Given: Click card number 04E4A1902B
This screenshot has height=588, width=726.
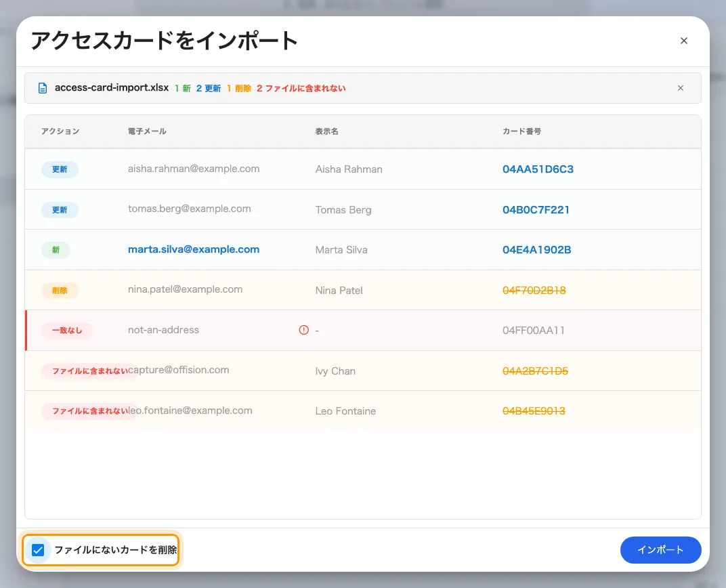Looking at the screenshot, I should pyautogui.click(x=536, y=250).
